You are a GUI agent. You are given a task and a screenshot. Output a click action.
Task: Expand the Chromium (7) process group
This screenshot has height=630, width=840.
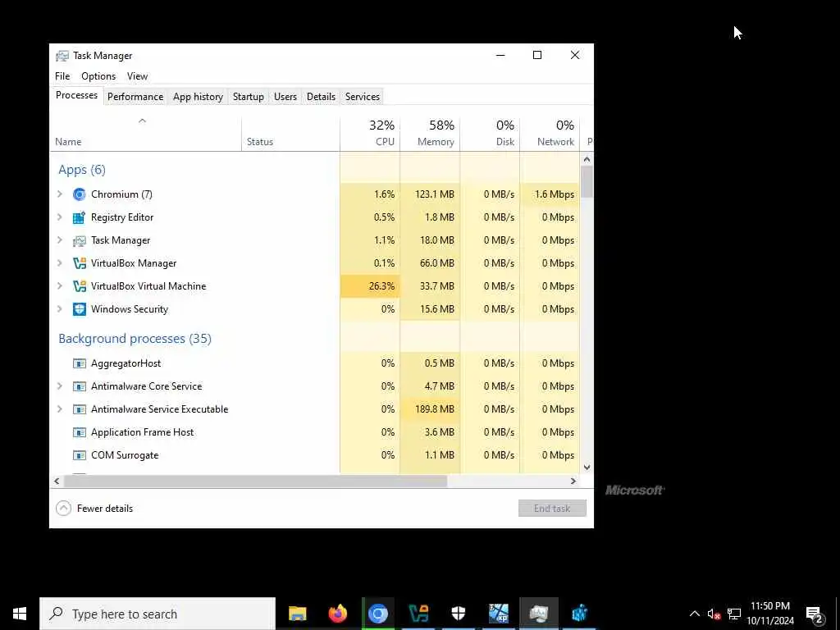[x=60, y=194]
